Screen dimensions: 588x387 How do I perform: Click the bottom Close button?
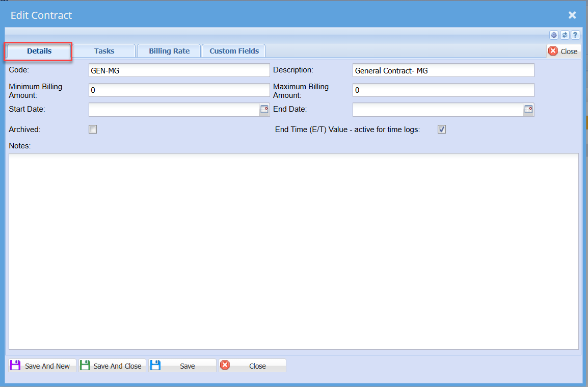pos(252,366)
